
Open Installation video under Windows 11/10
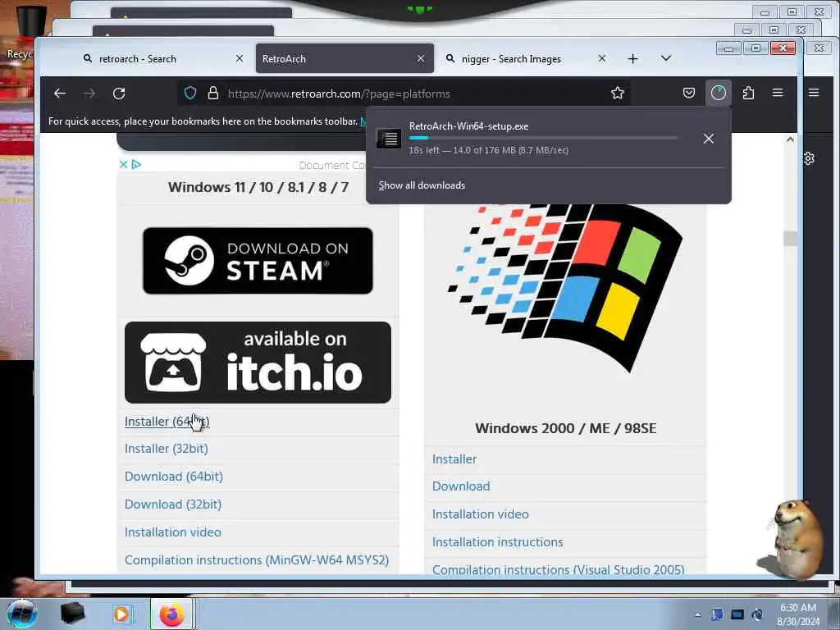tap(172, 532)
